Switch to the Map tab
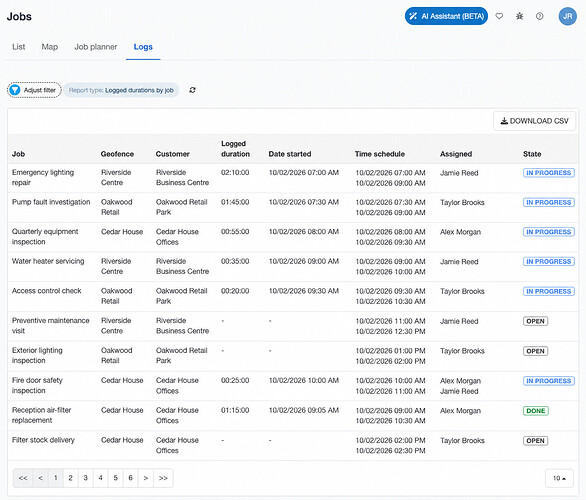 coord(50,47)
